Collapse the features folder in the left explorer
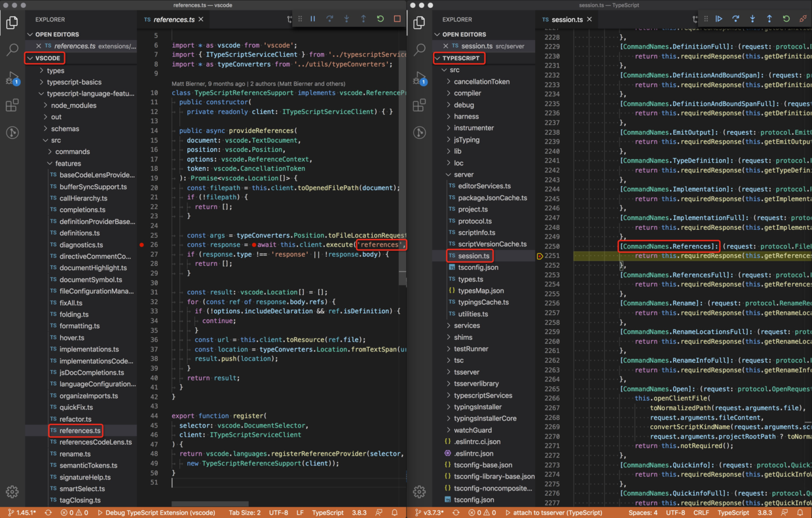The height and width of the screenshot is (518, 812). point(67,163)
